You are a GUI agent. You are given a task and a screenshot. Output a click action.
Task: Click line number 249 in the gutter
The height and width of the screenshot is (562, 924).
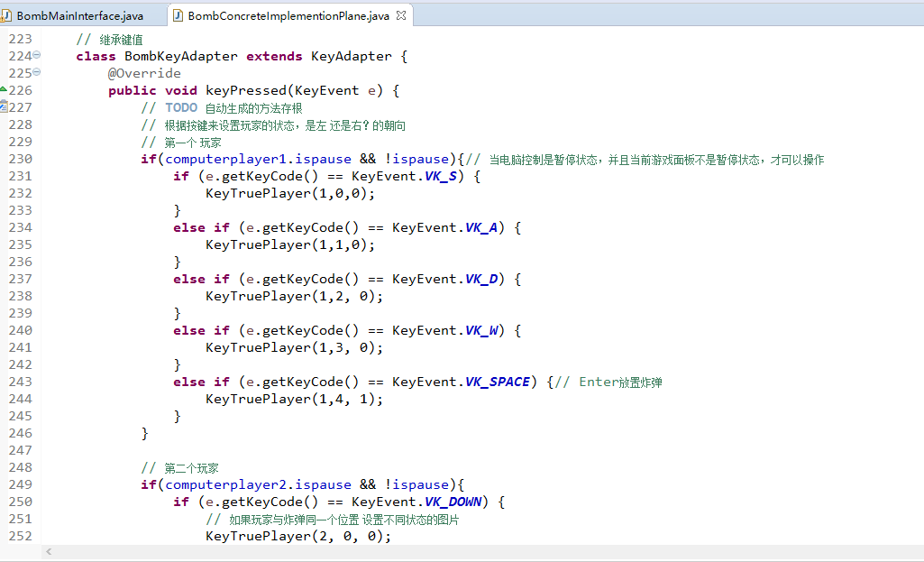(x=21, y=484)
